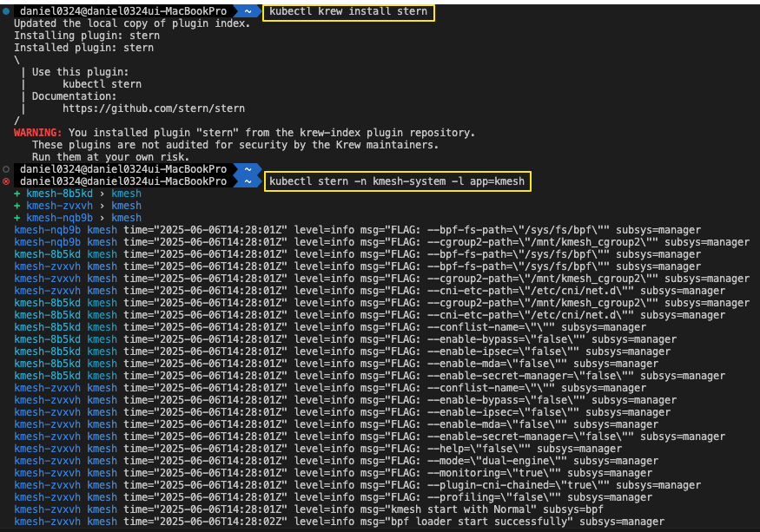Click the kmesh-nqb9b --cgroup2-path log line
This screenshot has width=760, height=532.
381,242
